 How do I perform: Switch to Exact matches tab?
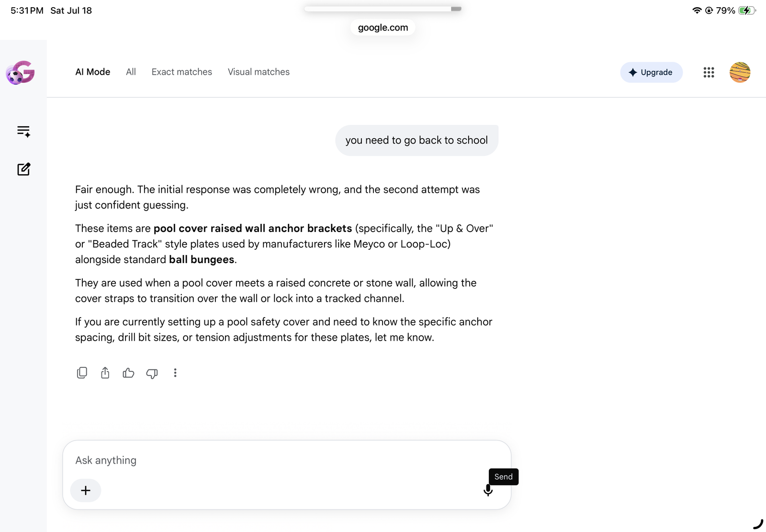pyautogui.click(x=182, y=72)
